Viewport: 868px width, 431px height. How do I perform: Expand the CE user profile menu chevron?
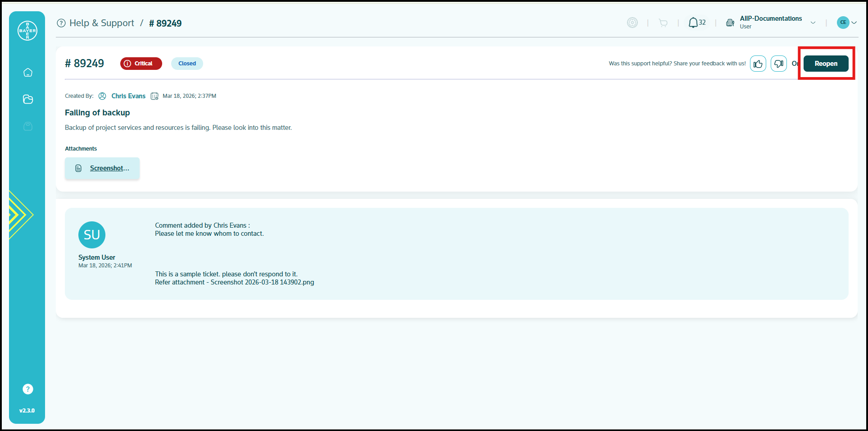(854, 23)
